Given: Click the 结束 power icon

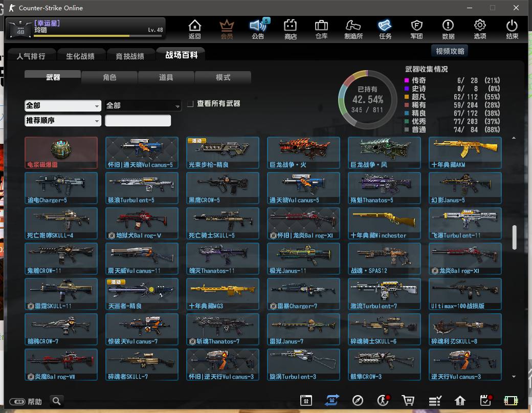Looking at the screenshot, I should tap(512, 29).
